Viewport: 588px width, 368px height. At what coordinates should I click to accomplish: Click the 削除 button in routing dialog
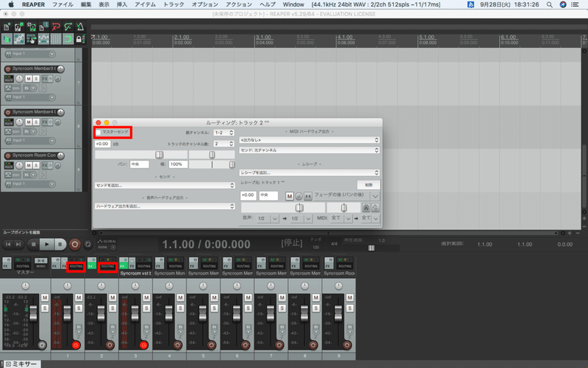click(x=369, y=185)
